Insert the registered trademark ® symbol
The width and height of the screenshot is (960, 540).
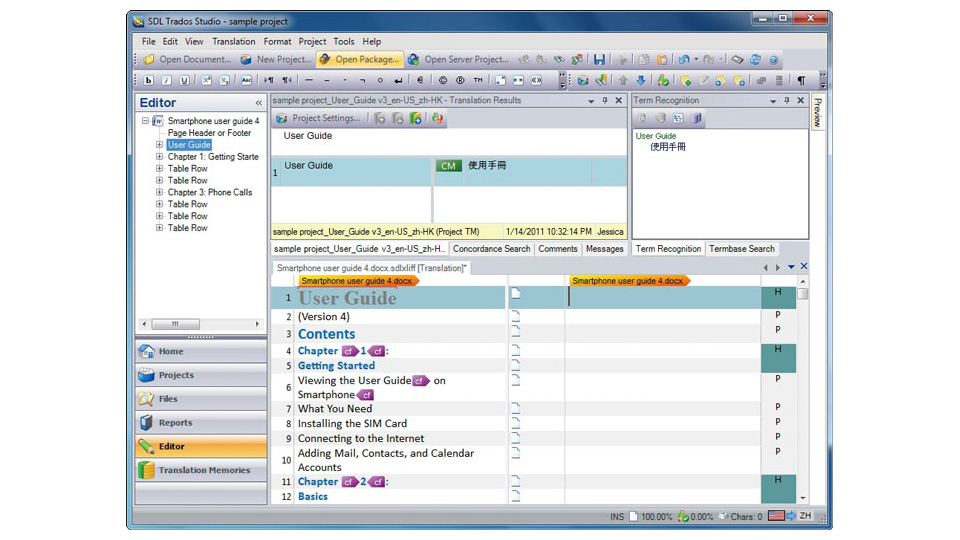pos(460,80)
